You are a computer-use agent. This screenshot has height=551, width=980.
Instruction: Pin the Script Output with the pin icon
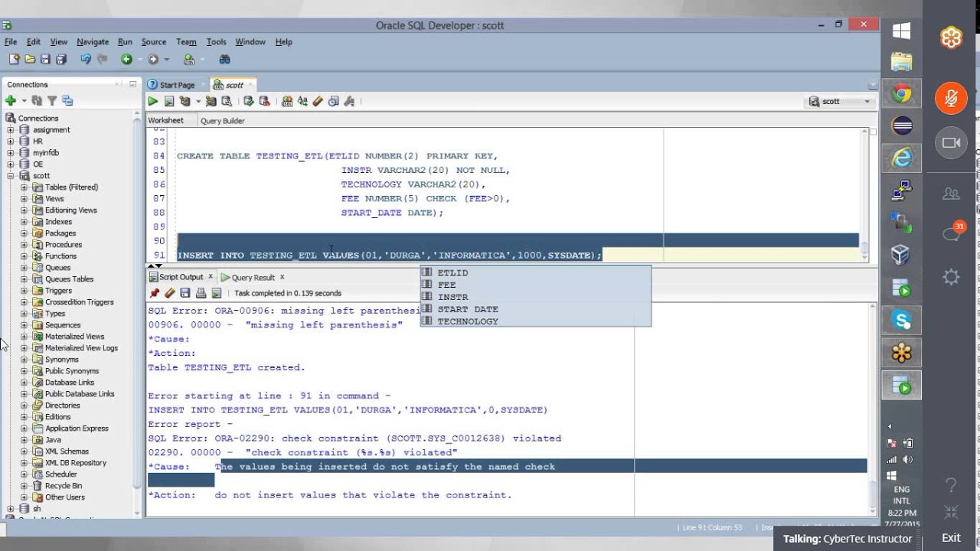pyautogui.click(x=155, y=293)
